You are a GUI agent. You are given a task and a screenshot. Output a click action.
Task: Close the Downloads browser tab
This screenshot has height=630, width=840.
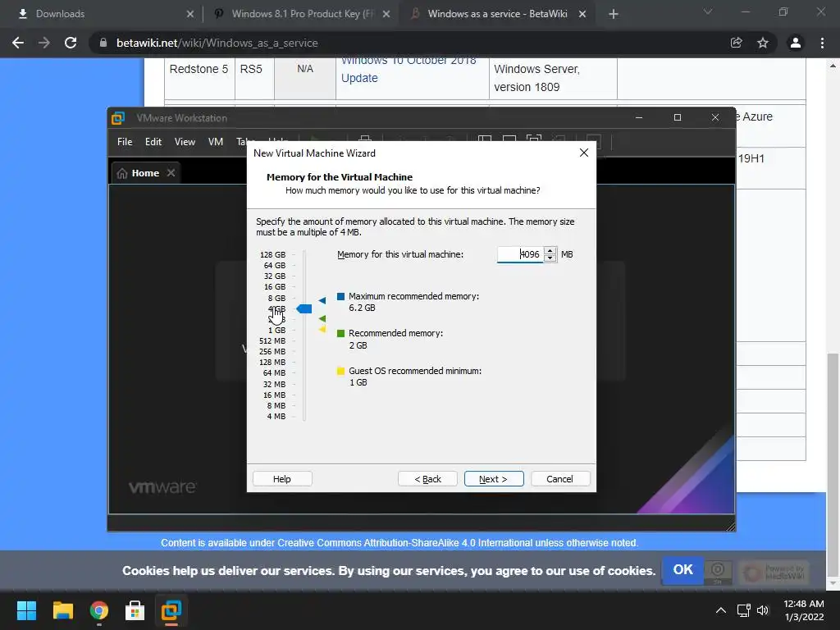click(x=190, y=14)
